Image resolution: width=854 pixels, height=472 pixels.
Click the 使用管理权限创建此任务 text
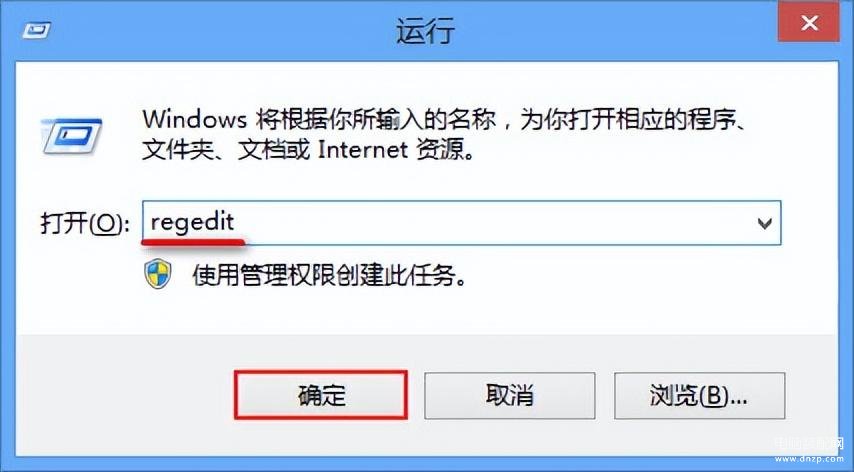point(330,275)
